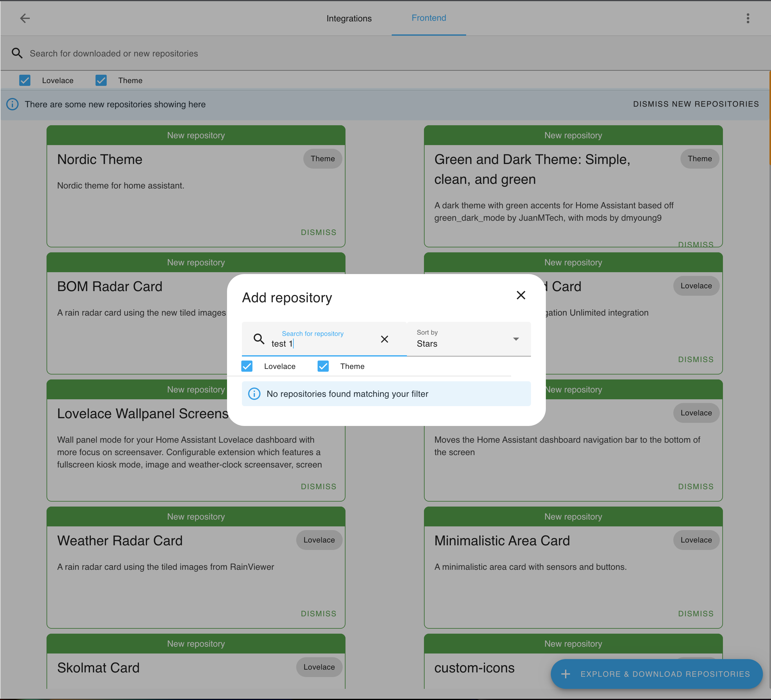This screenshot has width=771, height=700.
Task: Click the back arrow icon
Action: tap(25, 18)
